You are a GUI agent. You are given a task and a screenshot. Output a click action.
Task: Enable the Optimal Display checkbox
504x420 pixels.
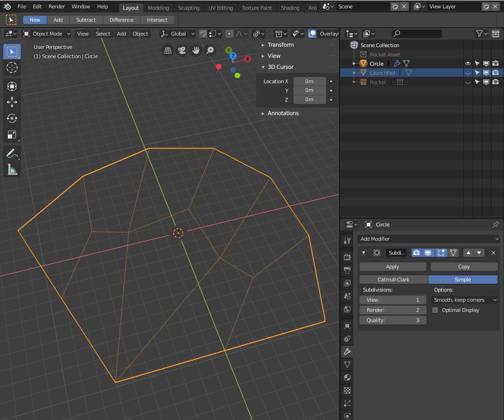coord(435,310)
